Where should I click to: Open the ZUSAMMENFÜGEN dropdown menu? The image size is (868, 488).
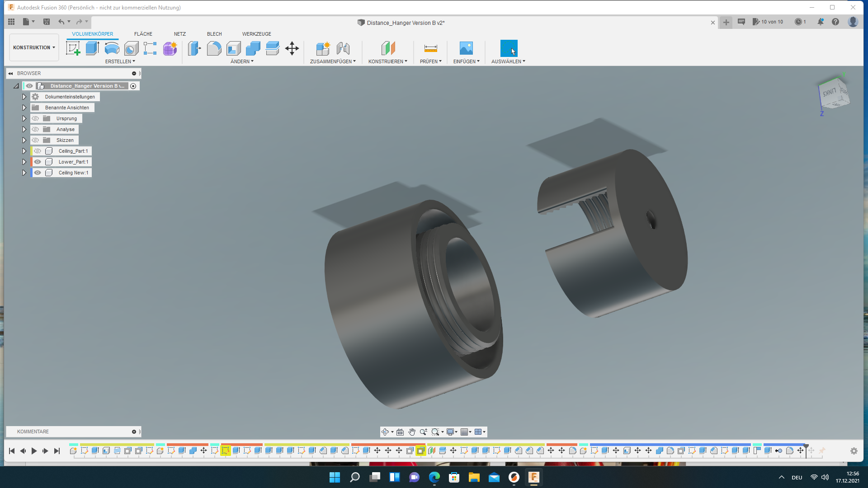point(333,61)
